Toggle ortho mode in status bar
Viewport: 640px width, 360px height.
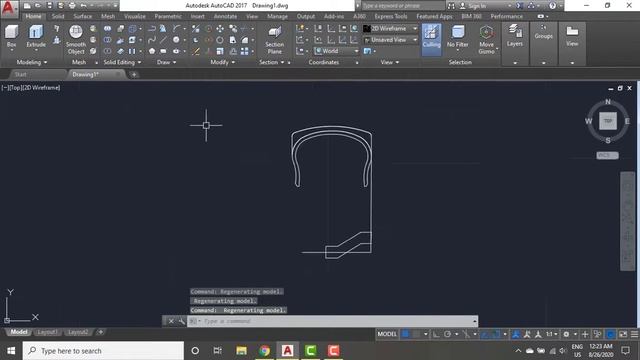(436, 334)
